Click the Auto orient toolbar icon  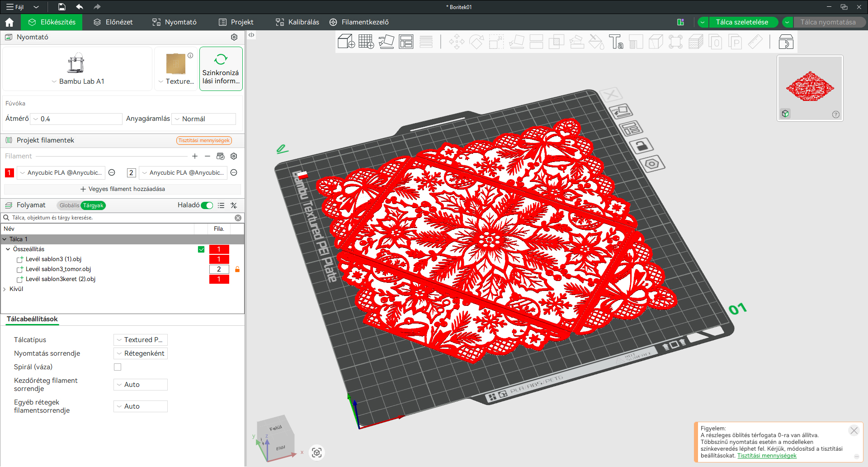coord(386,42)
